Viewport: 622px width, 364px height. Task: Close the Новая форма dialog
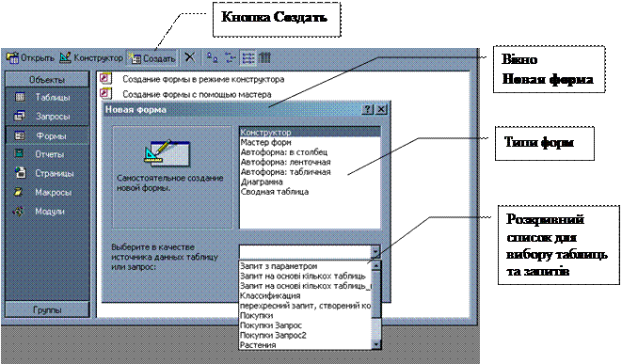click(x=381, y=109)
